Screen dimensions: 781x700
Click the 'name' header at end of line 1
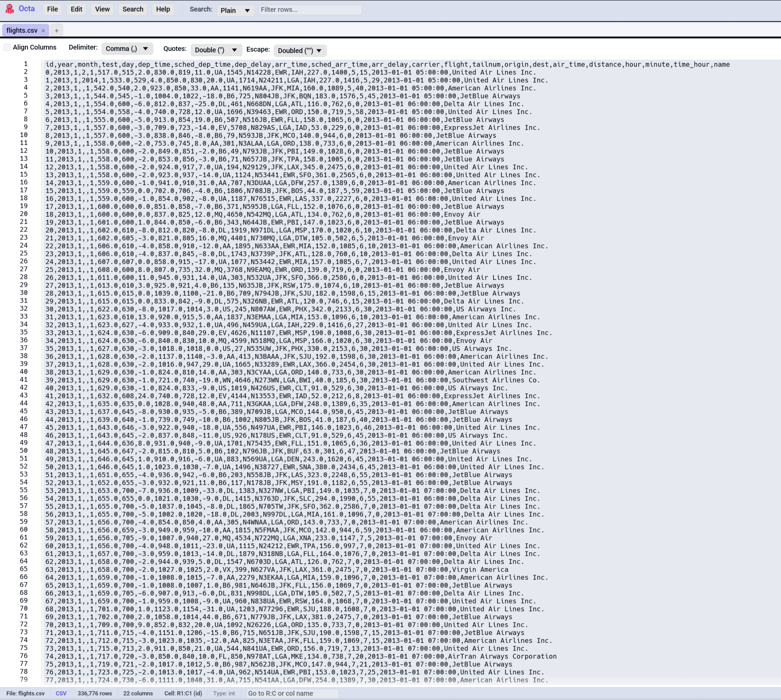coord(722,65)
